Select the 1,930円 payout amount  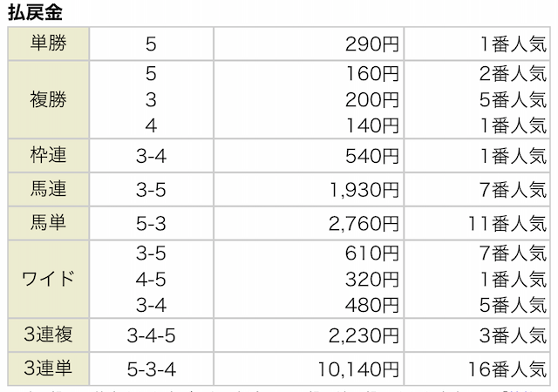point(364,189)
